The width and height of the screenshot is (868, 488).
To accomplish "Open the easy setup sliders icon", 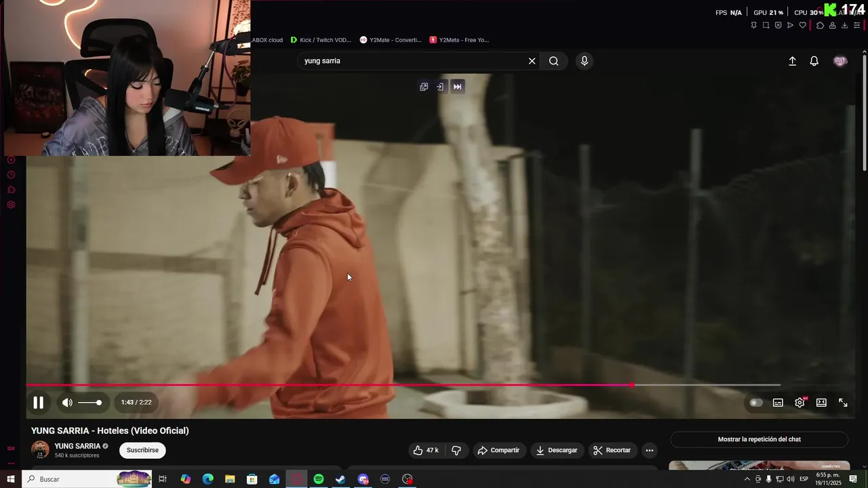I will pyautogui.click(x=857, y=25).
